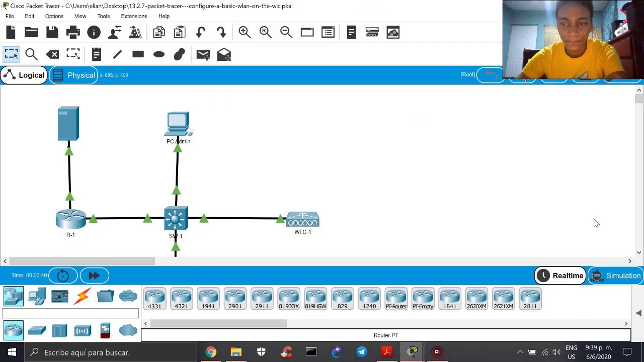
Task: Pick the PT-Router model
Action: pos(396,299)
